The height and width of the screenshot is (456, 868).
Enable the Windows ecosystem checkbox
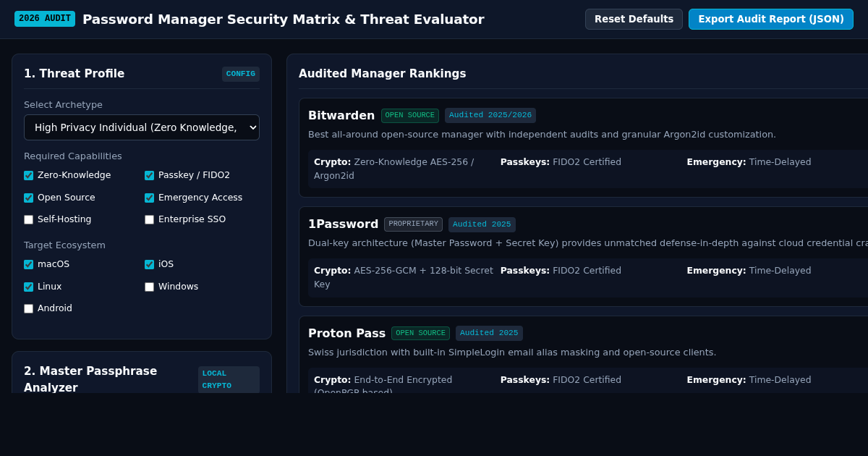pos(149,287)
